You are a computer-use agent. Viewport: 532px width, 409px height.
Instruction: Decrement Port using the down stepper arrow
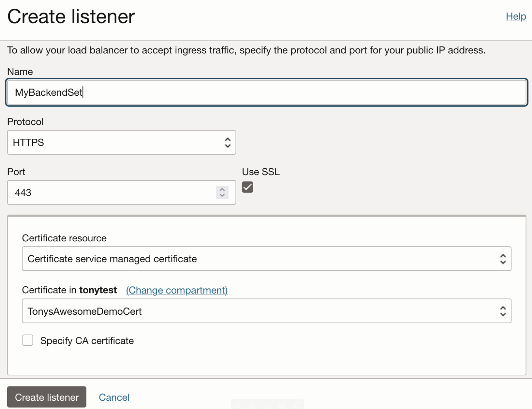point(222,195)
